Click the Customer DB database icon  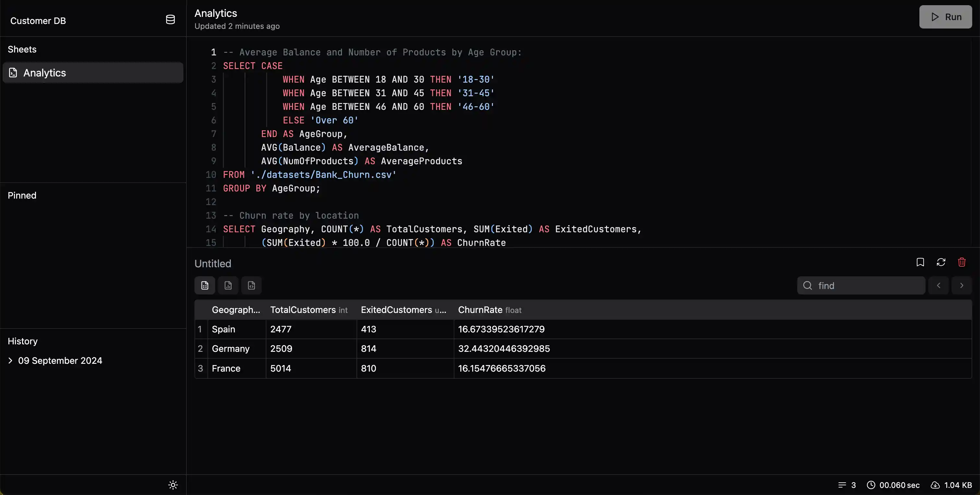point(170,20)
